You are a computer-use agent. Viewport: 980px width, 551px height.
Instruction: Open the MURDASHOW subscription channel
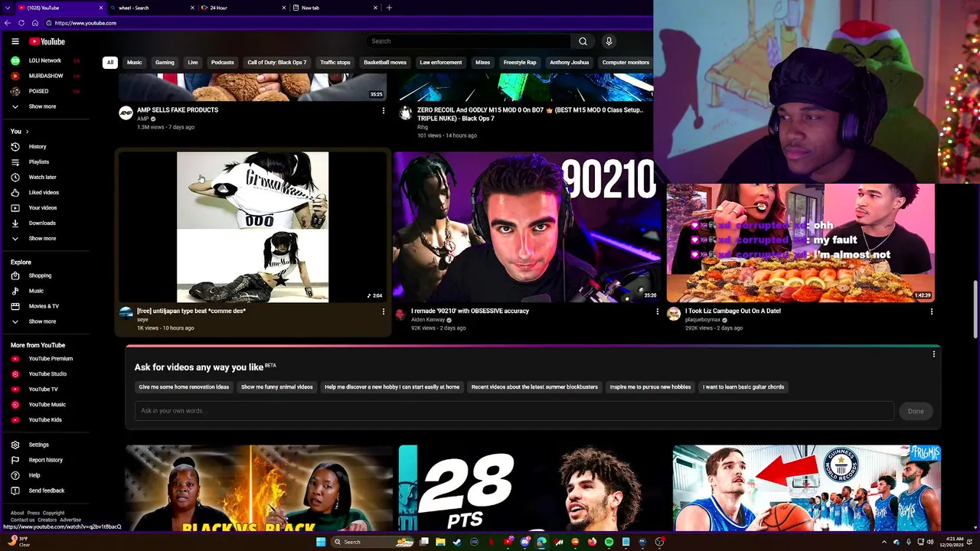click(46, 76)
